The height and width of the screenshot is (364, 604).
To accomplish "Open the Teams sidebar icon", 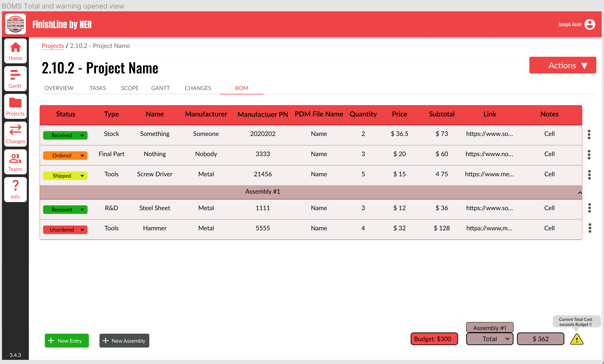I will click(x=15, y=162).
